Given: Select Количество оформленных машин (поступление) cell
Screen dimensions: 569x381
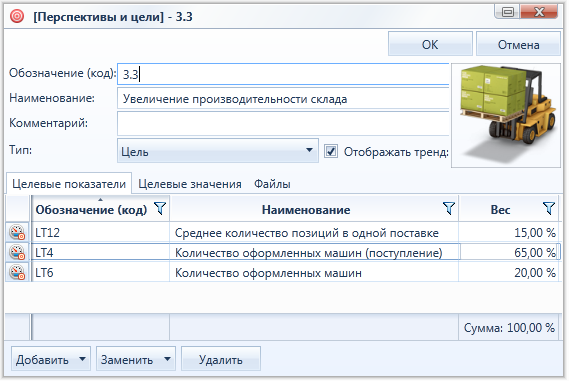Looking at the screenshot, I should click(x=314, y=252).
